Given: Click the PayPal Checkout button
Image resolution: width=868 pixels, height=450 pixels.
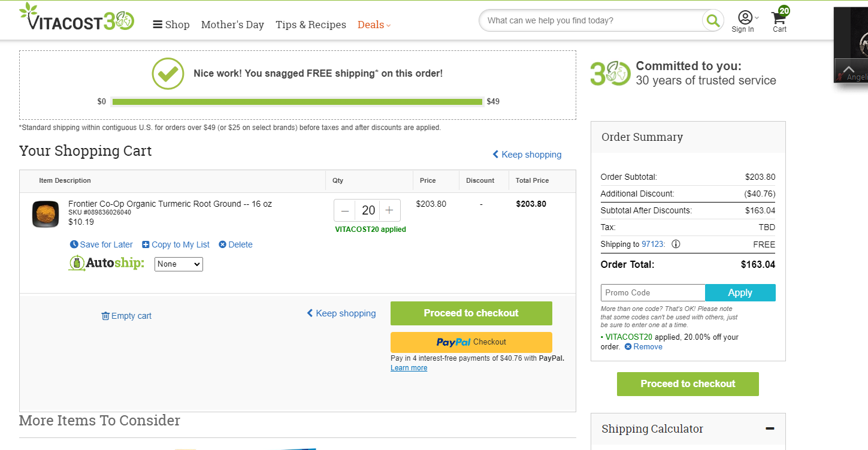Looking at the screenshot, I should pos(471,342).
